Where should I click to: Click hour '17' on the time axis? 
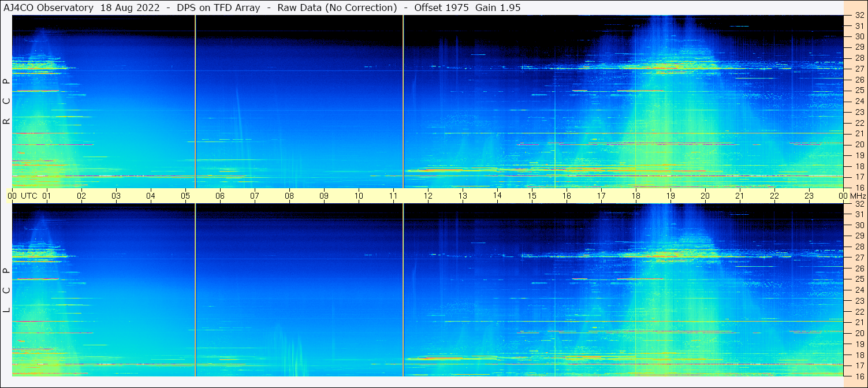pos(601,196)
